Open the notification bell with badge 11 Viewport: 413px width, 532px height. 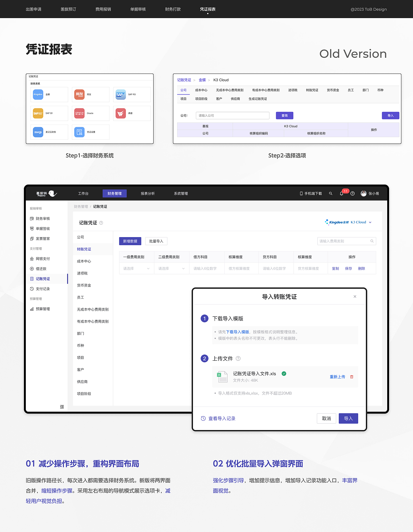tap(342, 194)
